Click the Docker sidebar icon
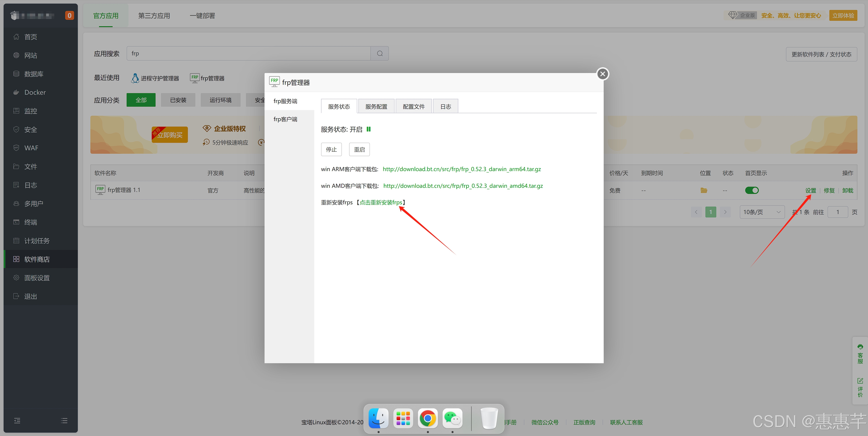The image size is (868, 436). pyautogui.click(x=16, y=92)
